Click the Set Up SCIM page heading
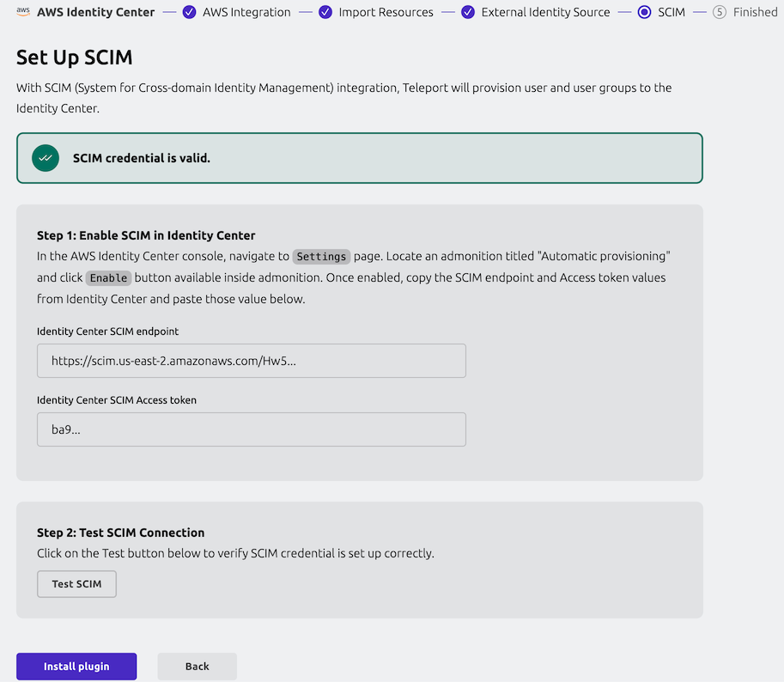 [75, 58]
